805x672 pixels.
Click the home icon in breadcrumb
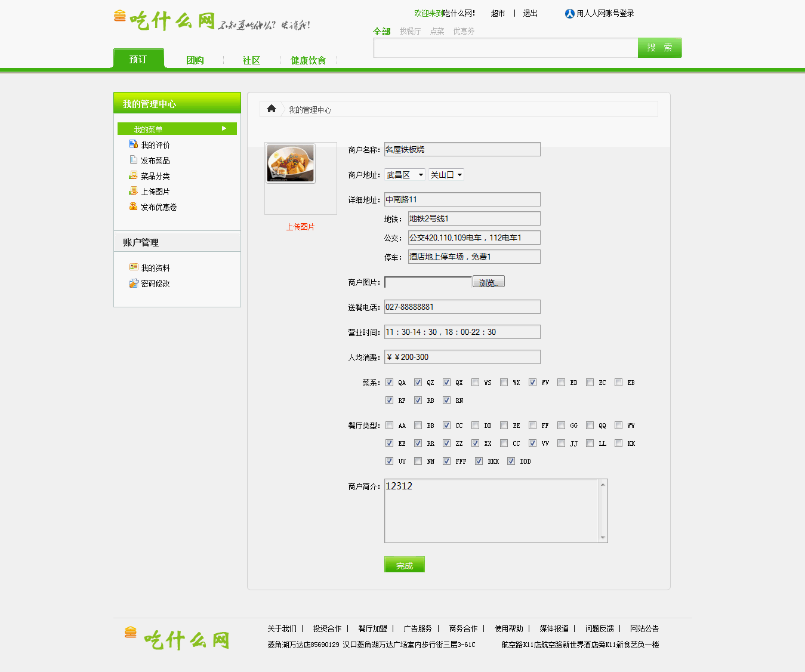tap(272, 109)
